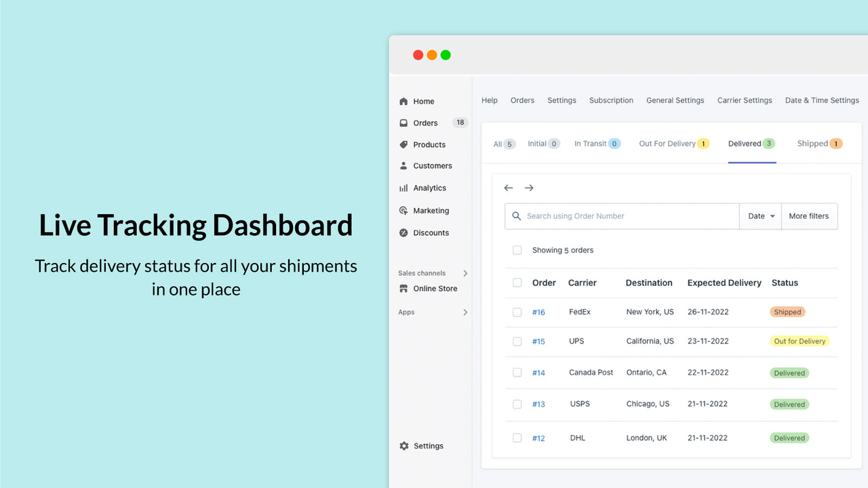Click the Online Store storefront icon
The width and height of the screenshot is (868, 488).
(404, 289)
